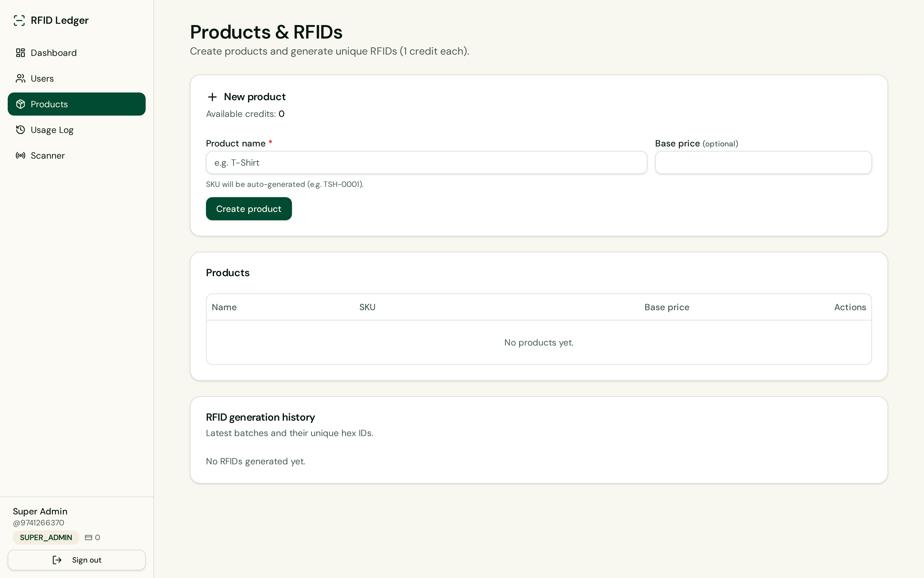The image size is (924, 578).
Task: Click the Base price column header
Action: (x=667, y=307)
